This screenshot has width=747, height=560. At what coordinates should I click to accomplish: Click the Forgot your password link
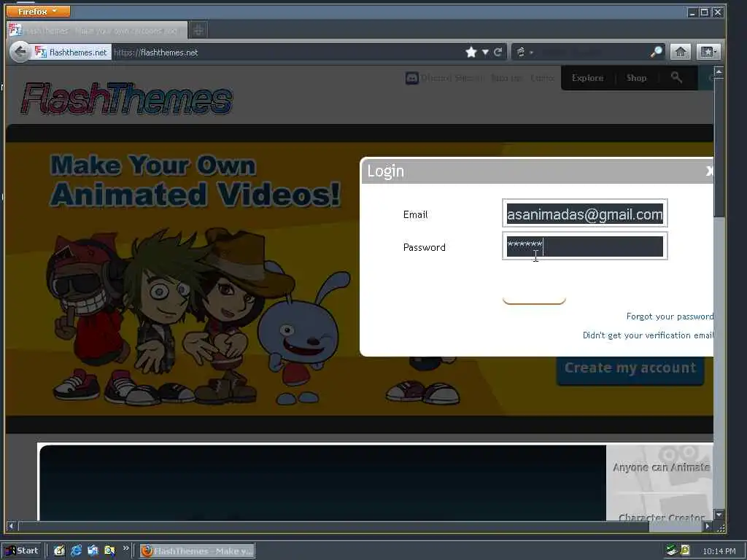[x=670, y=316]
